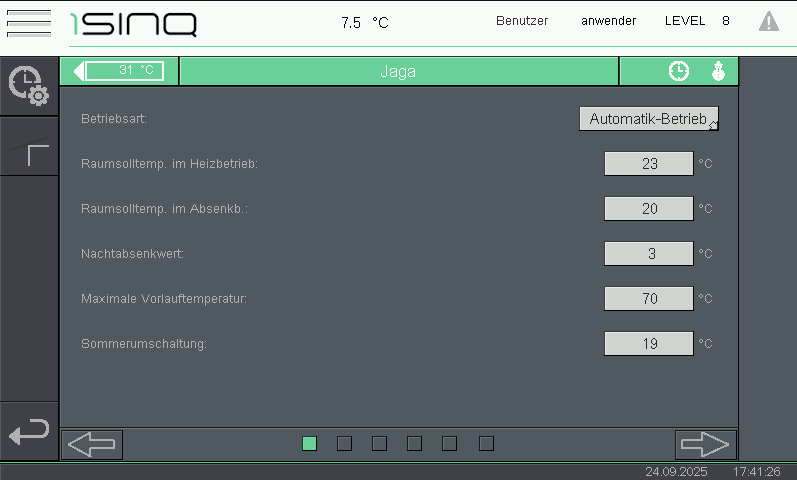Go to next page with right arrow
The height and width of the screenshot is (480, 797).
[705, 444]
